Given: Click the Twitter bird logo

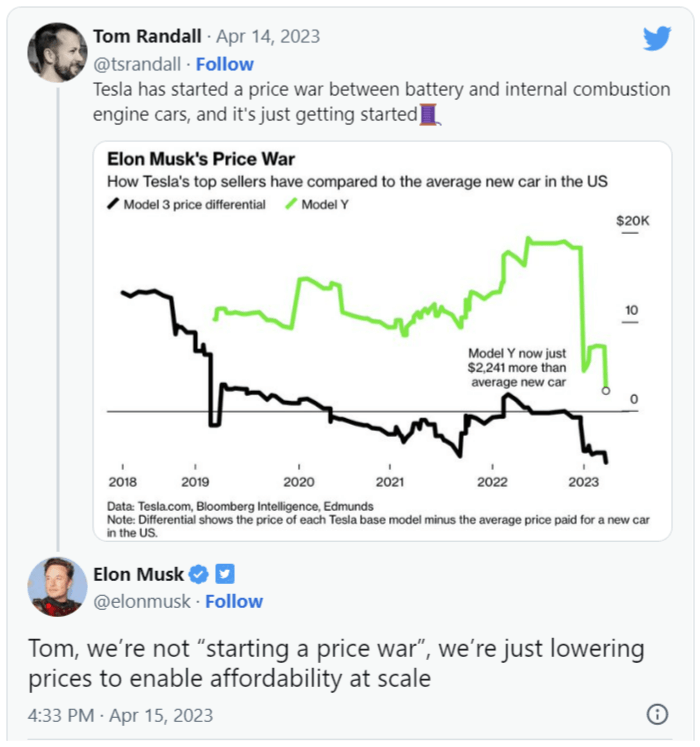Looking at the screenshot, I should coord(656,38).
